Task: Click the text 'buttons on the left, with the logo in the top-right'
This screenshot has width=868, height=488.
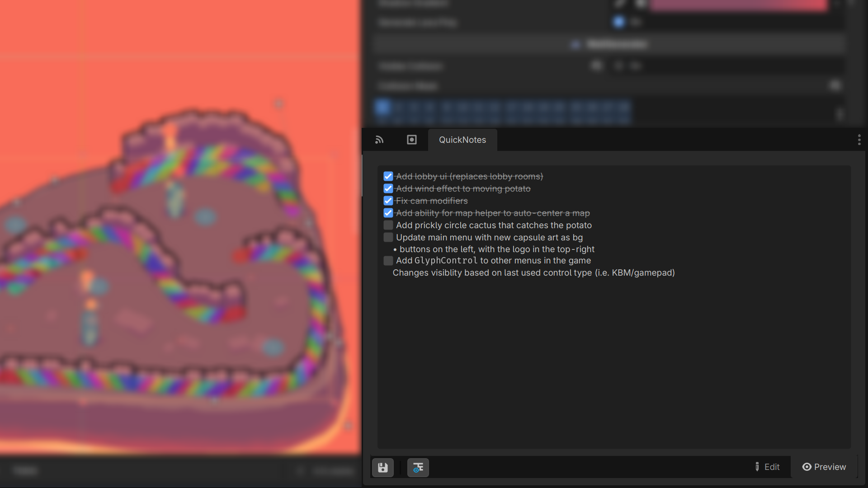Action: (497, 249)
